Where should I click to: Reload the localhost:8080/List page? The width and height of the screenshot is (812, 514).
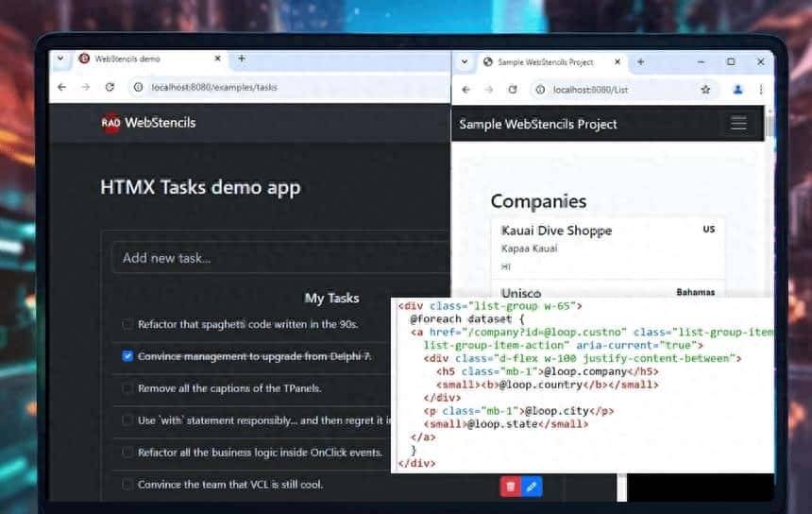click(513, 90)
